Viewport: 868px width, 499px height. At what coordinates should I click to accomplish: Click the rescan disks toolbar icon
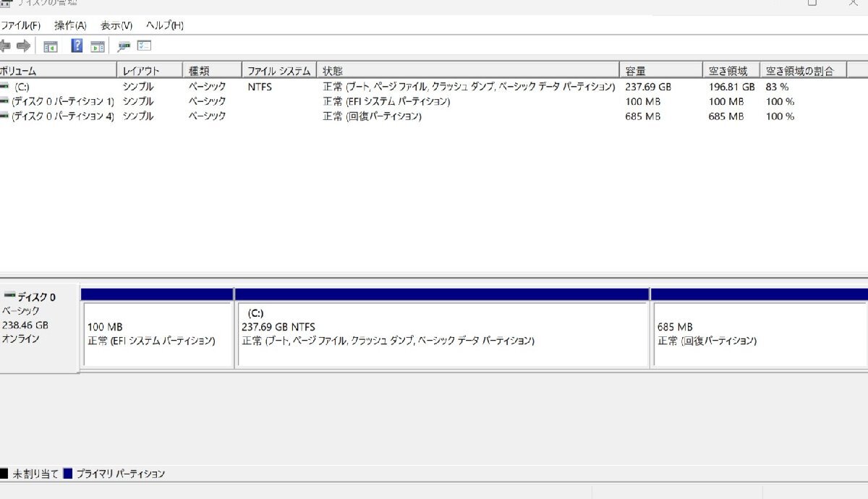124,46
